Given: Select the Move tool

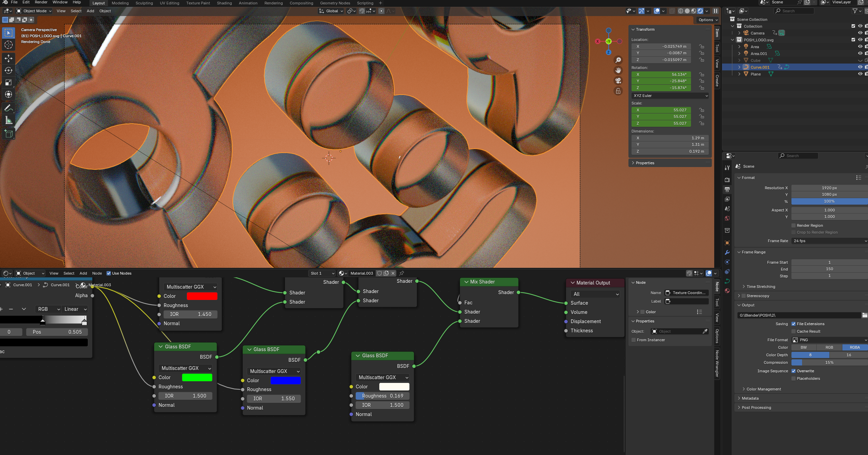Looking at the screenshot, I should point(9,58).
